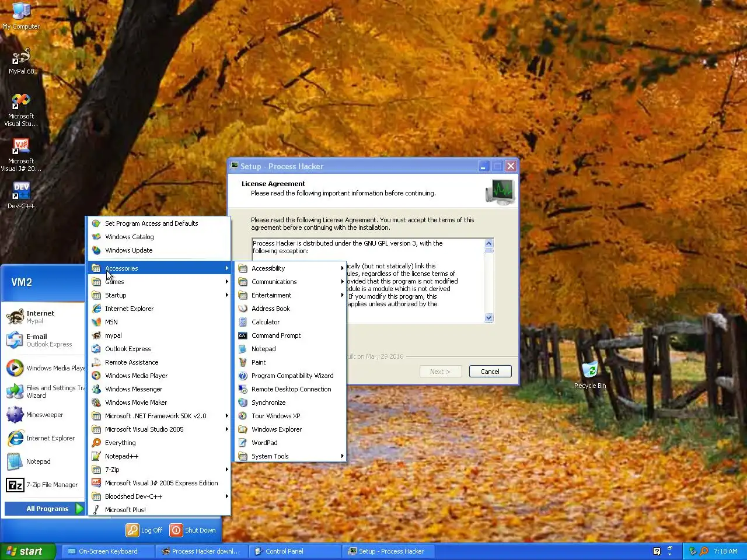Click the WordPad icon in Accessories

tap(243, 443)
